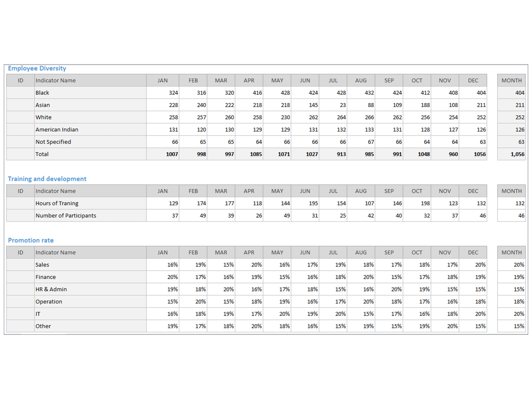Select the Total row JAN value 1007
The width and height of the screenshot is (532, 399).
pyautogui.click(x=163, y=154)
